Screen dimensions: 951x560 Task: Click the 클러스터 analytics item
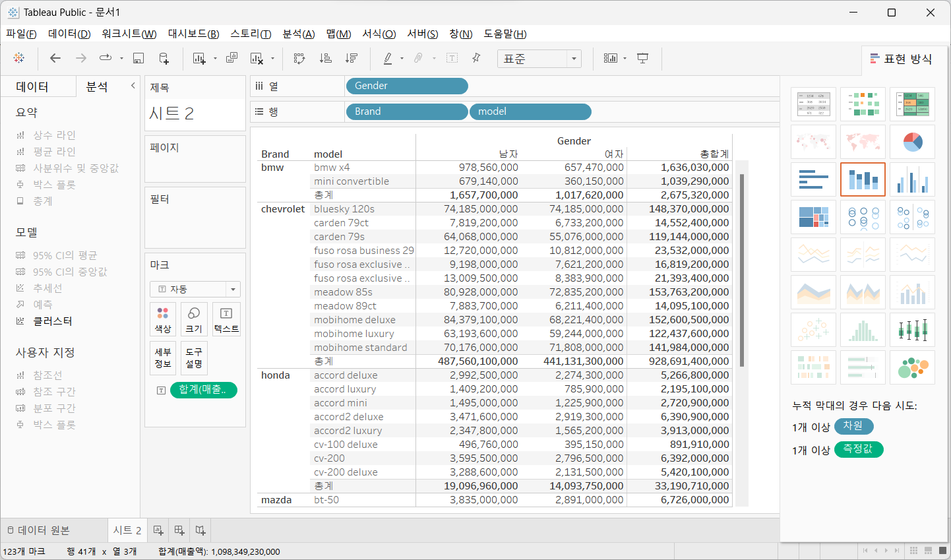tap(53, 321)
